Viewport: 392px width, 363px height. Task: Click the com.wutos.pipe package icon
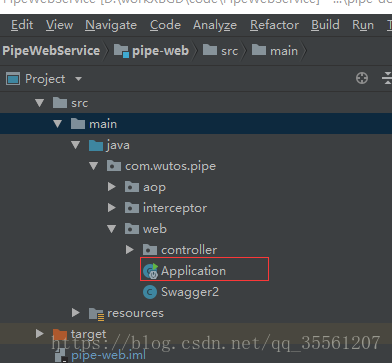[114, 166]
